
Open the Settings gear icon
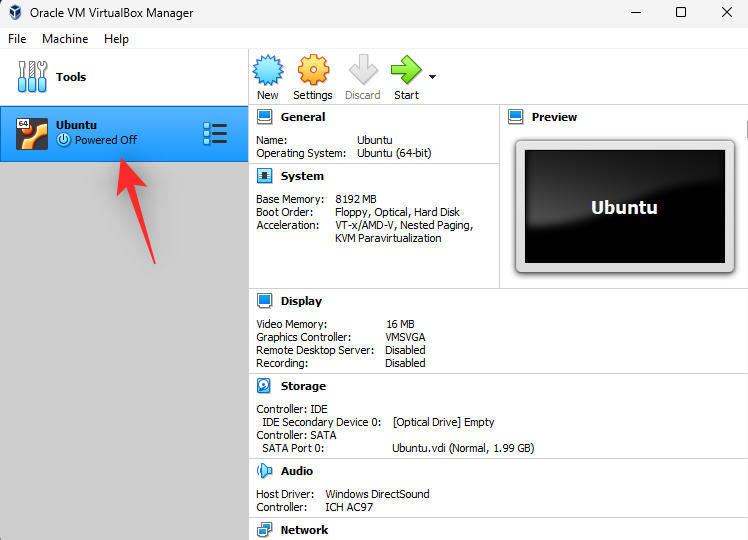(313, 71)
